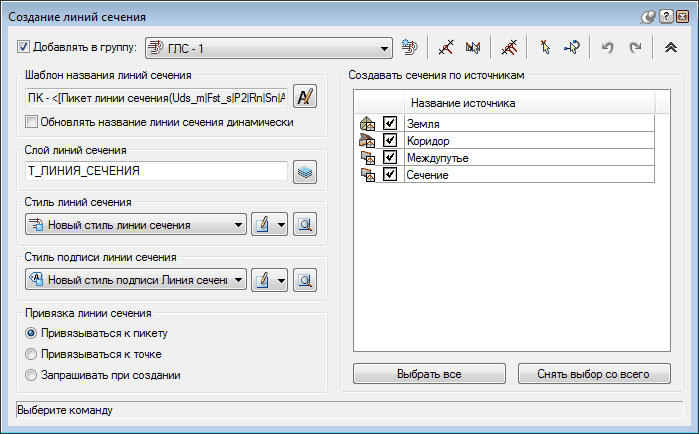Enable "Обновлять название линии сечения динамически"

click(x=33, y=122)
